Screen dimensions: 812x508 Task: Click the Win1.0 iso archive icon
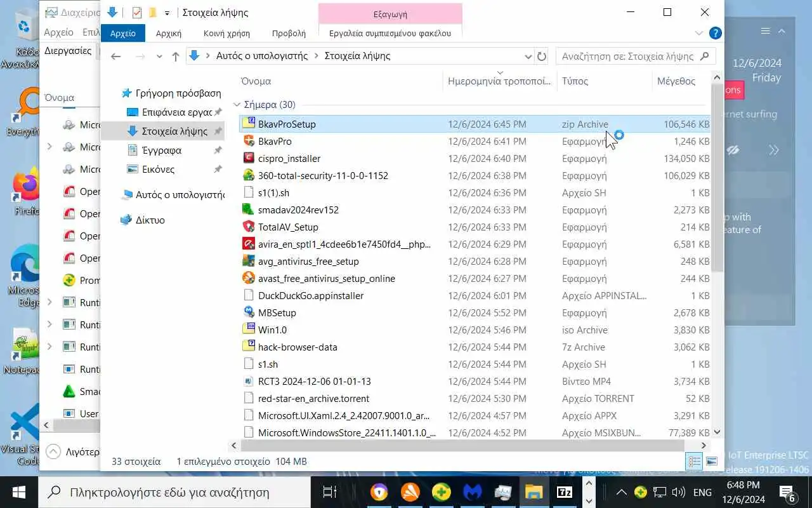click(x=249, y=330)
